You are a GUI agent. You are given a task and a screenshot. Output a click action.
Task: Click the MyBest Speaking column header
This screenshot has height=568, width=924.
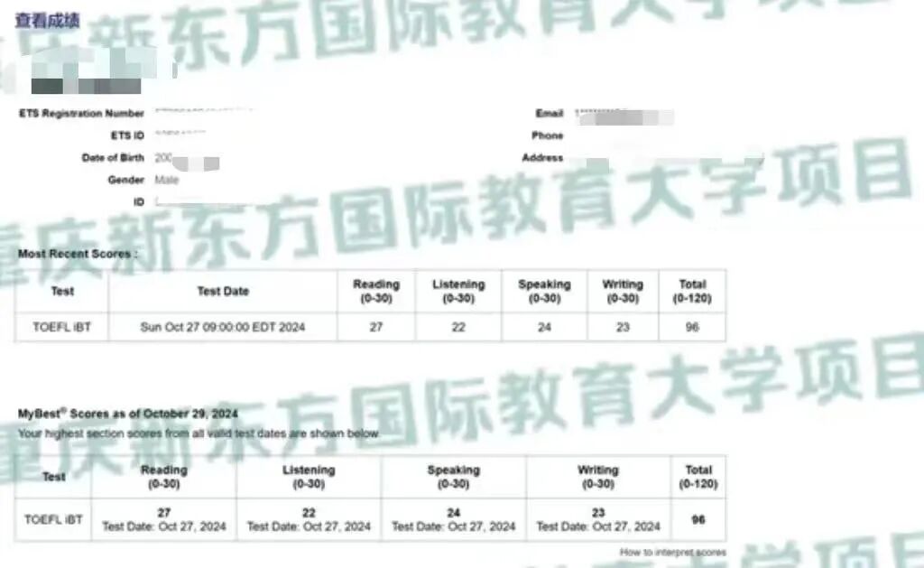453,477
